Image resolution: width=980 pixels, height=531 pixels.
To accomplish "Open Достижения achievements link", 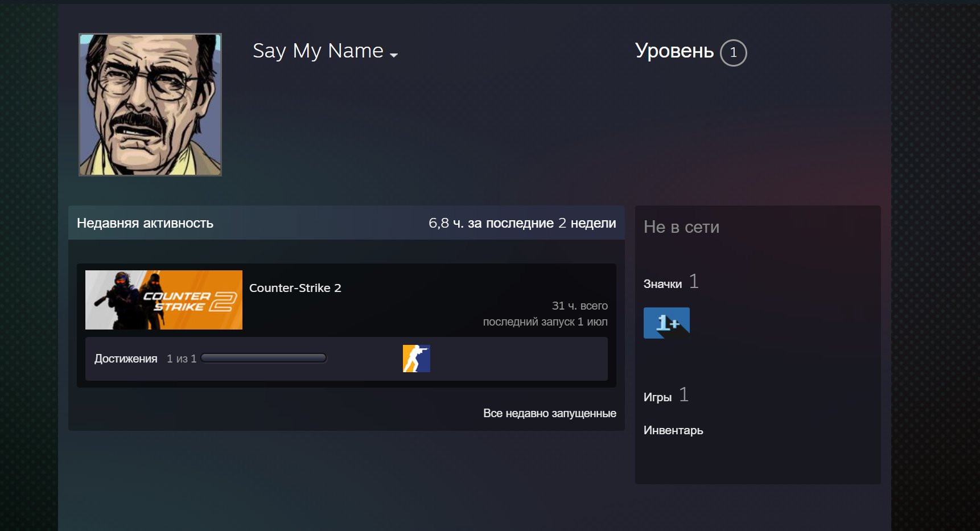I will point(126,359).
